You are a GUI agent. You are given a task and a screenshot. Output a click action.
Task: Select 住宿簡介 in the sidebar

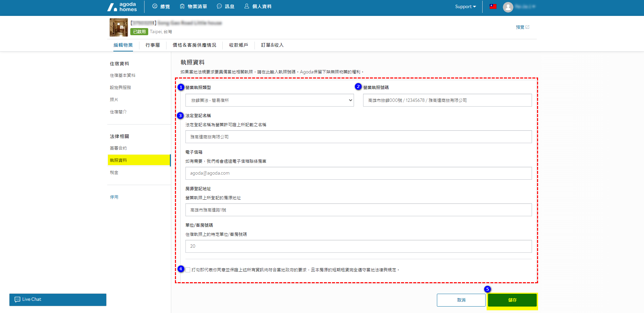[x=118, y=112]
